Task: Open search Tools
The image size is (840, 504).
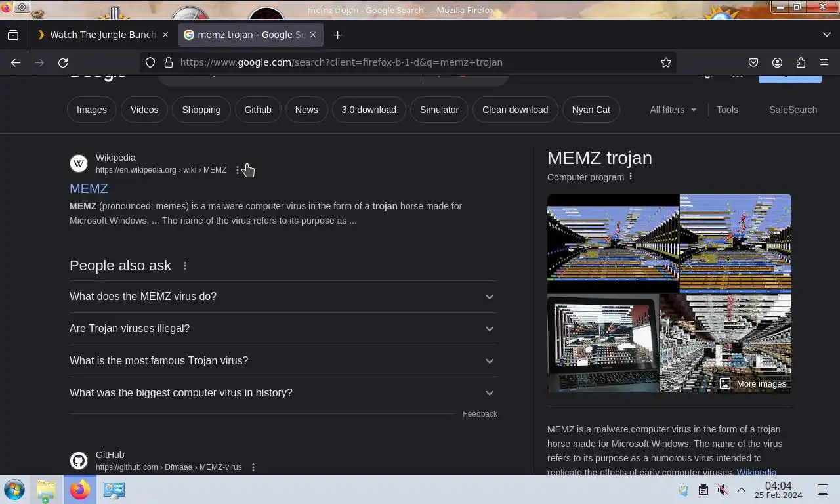Action: (727, 110)
